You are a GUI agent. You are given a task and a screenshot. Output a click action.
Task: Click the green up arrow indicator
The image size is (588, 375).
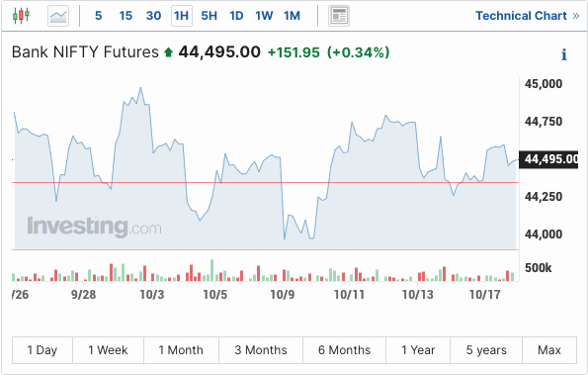pos(168,52)
